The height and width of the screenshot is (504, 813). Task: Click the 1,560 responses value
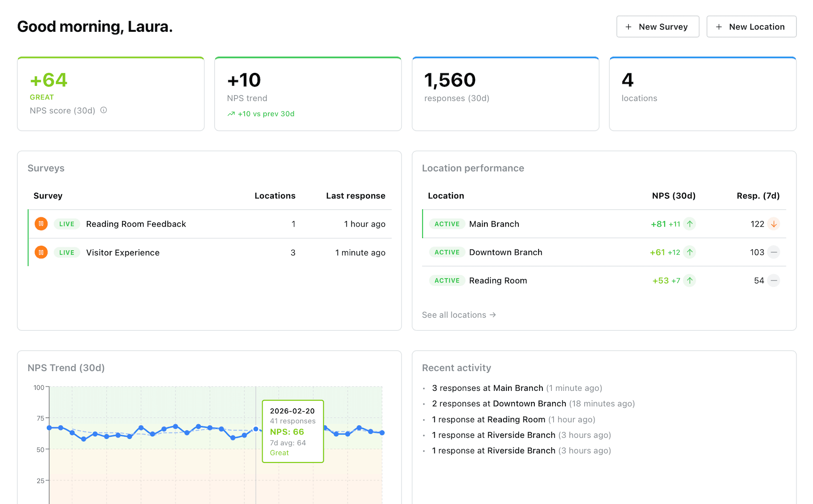[450, 80]
